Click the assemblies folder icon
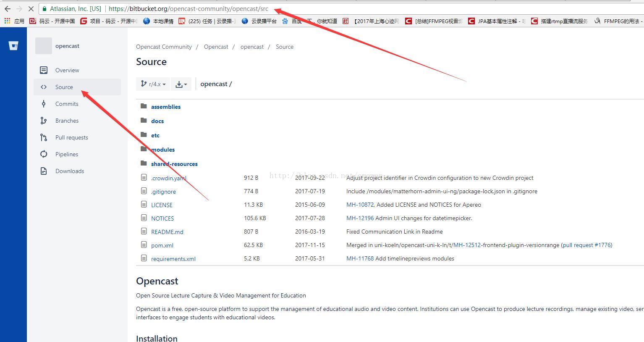This screenshot has width=644, height=342. 144,106
